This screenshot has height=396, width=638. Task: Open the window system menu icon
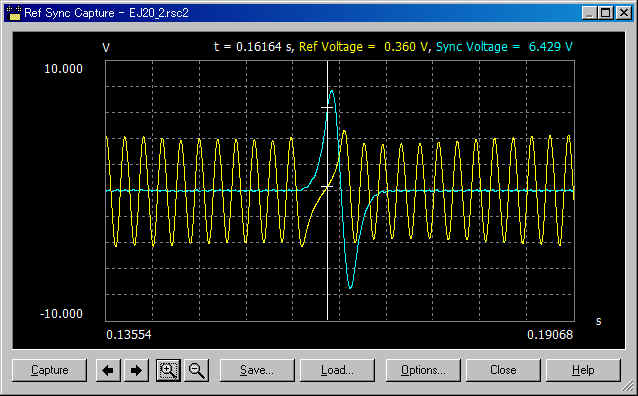pos(13,13)
